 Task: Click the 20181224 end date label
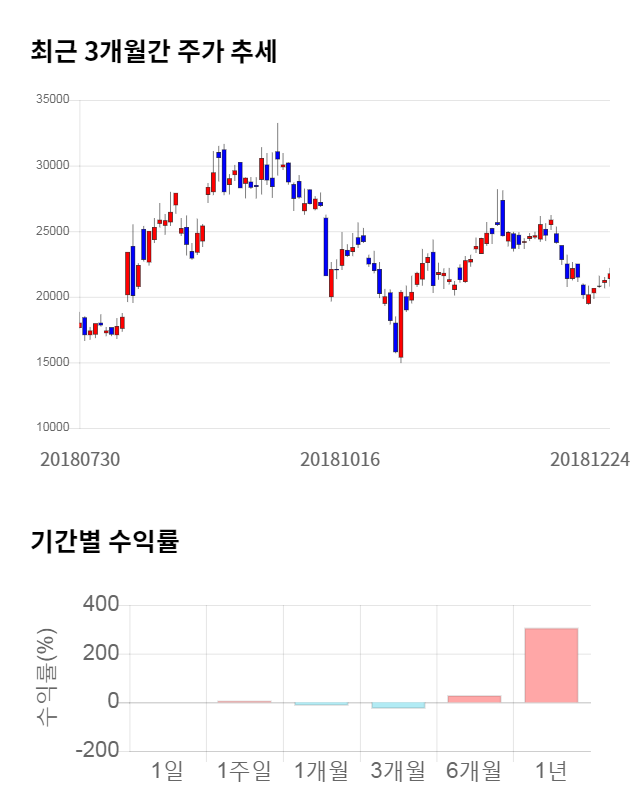point(590,459)
